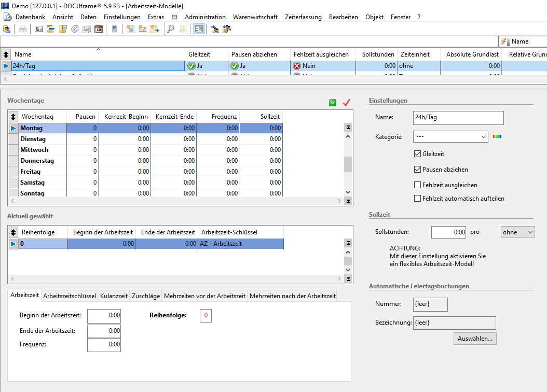Click the lightning filter icon beside Name
Screen dimensions: 547x392
pos(504,41)
